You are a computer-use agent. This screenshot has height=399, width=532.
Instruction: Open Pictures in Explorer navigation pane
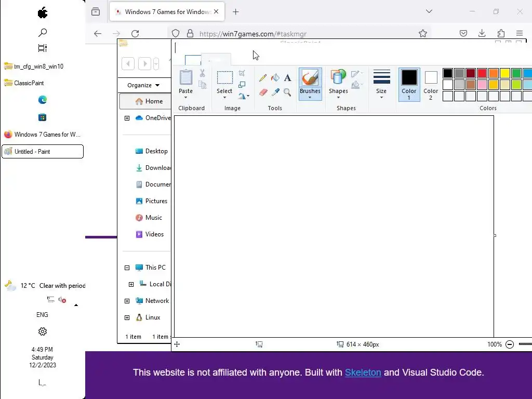click(151, 201)
